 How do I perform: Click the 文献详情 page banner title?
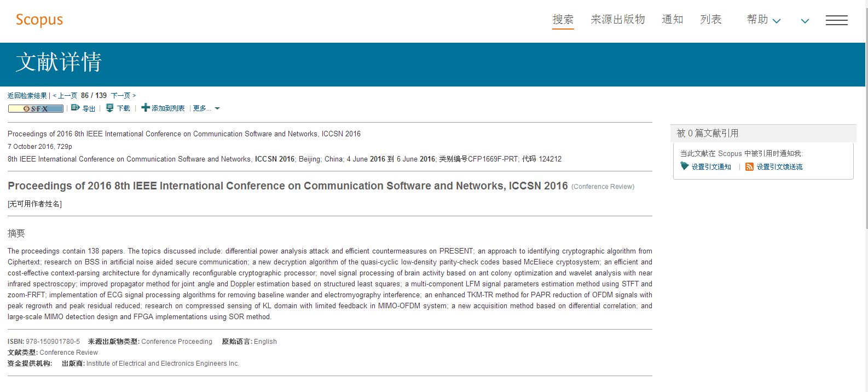pos(59,62)
